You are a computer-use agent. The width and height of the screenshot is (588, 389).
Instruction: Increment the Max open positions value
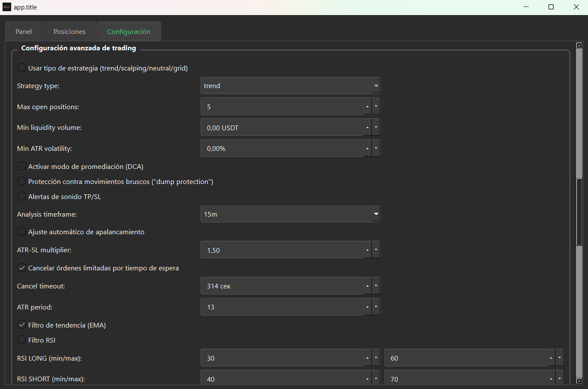click(367, 104)
